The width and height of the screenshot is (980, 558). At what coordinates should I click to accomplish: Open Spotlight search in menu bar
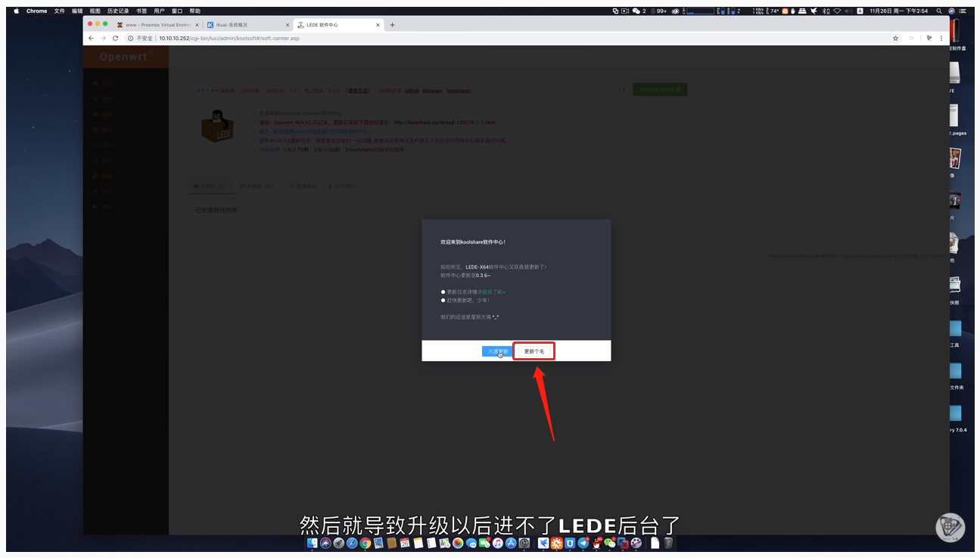pos(939,11)
